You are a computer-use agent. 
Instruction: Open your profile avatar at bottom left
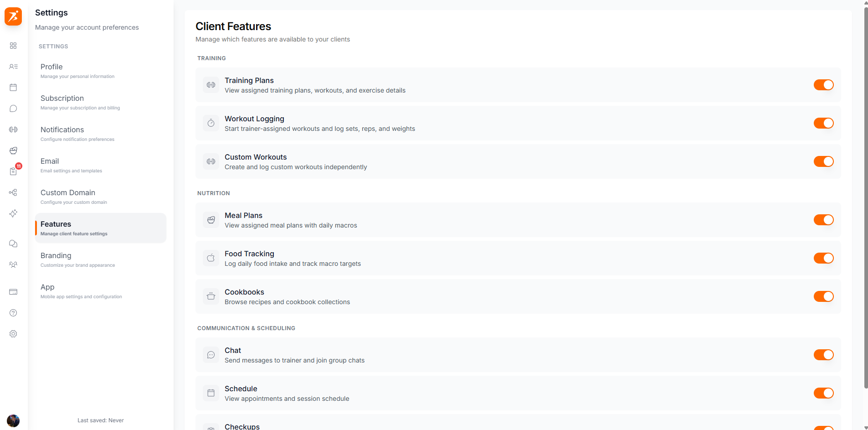[13, 421]
